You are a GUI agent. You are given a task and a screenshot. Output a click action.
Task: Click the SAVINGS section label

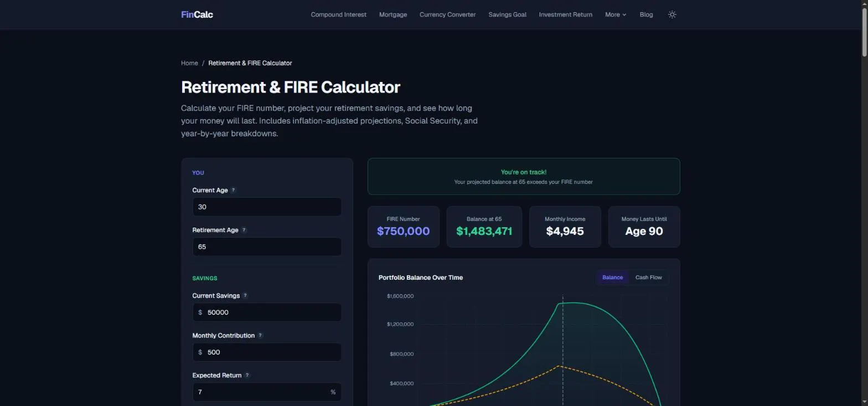click(x=205, y=278)
